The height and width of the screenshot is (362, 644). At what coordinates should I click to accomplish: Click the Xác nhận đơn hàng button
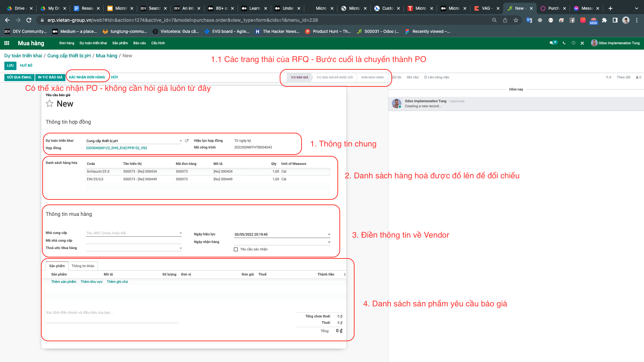[87, 77]
